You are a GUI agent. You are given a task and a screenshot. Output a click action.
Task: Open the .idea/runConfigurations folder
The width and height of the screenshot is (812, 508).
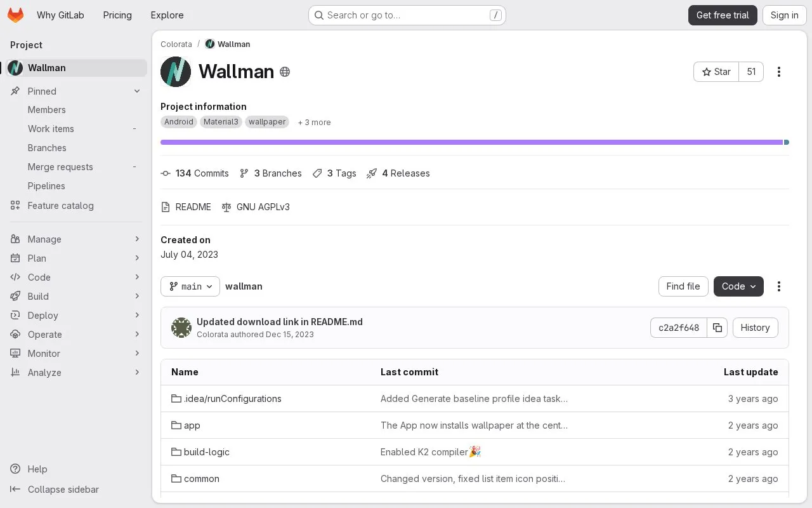(x=226, y=399)
